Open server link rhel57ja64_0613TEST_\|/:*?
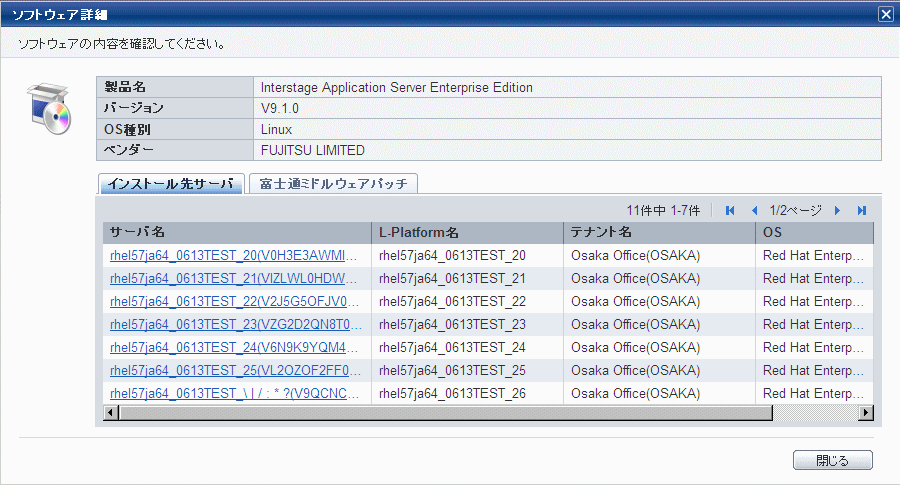900x485 pixels. click(234, 393)
